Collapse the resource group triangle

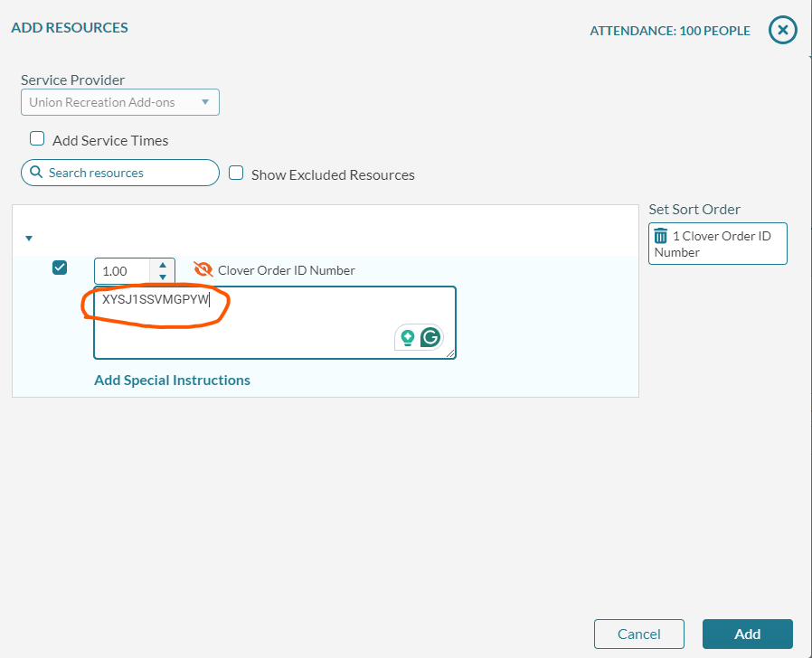coord(29,238)
